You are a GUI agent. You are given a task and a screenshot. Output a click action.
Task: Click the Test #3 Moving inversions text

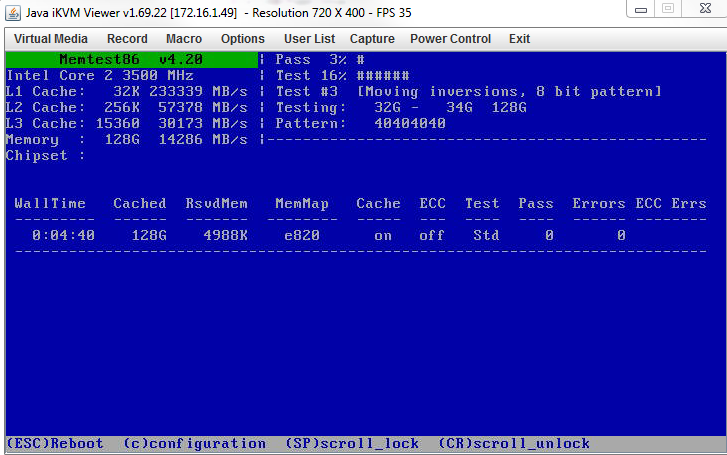[x=468, y=91]
